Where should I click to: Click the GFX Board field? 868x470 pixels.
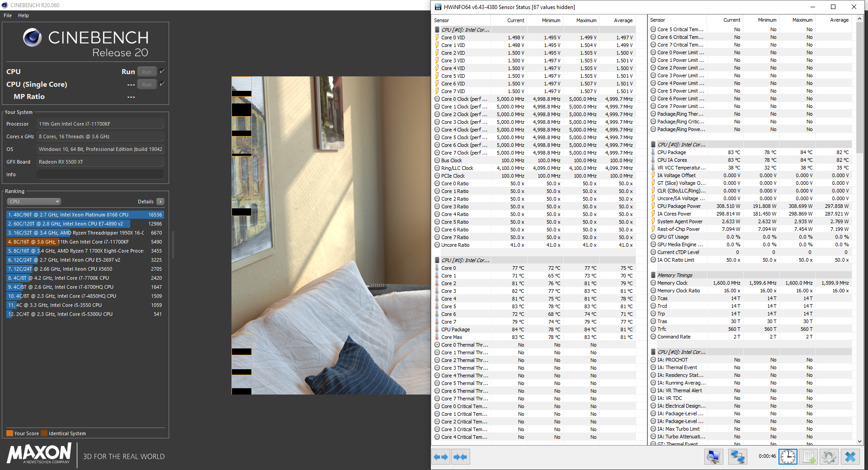tap(100, 162)
